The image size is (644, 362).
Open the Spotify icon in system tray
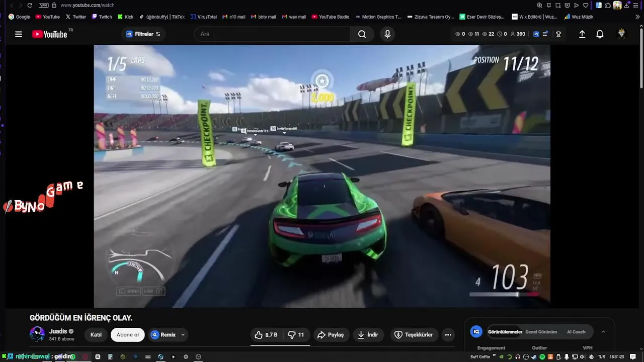click(542, 357)
